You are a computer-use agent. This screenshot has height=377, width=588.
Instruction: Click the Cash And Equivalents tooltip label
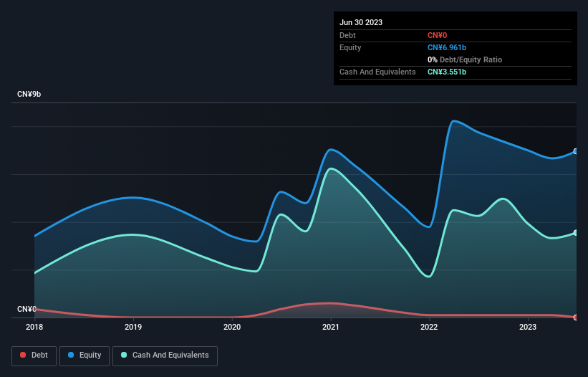point(377,72)
